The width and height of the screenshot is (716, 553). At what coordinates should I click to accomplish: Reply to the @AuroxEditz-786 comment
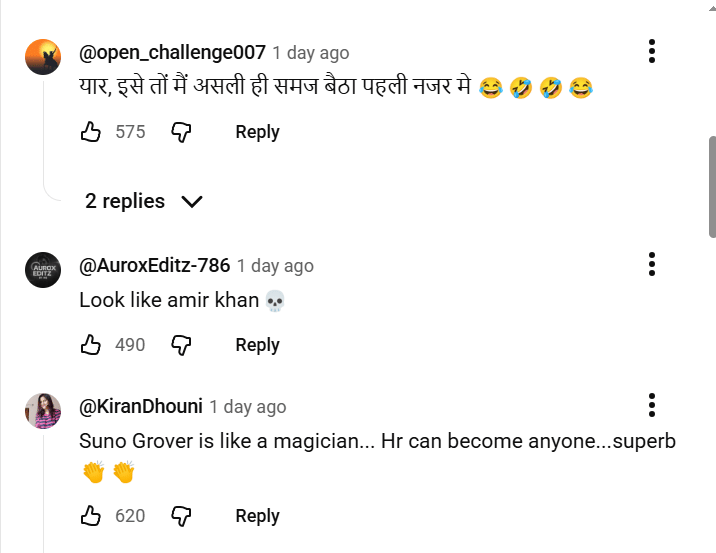[x=257, y=344]
